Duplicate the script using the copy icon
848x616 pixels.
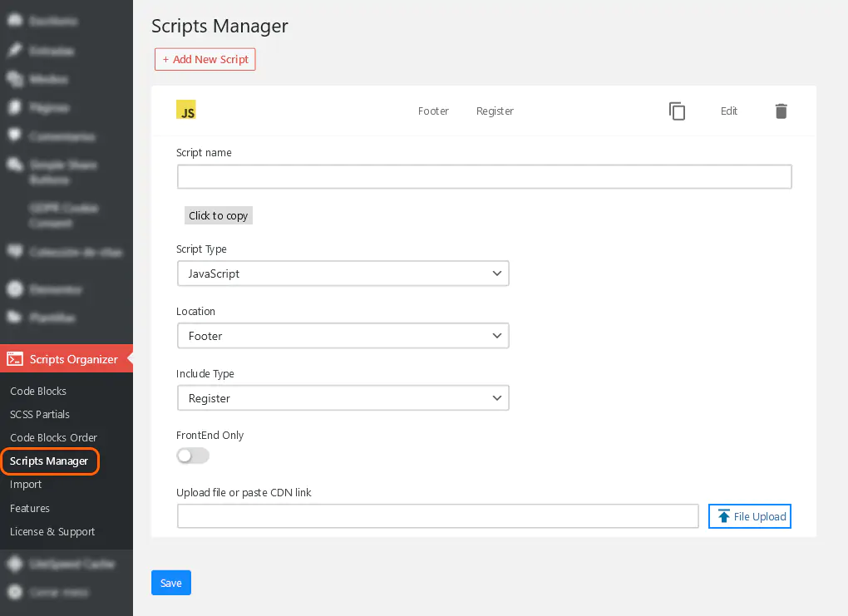click(677, 111)
